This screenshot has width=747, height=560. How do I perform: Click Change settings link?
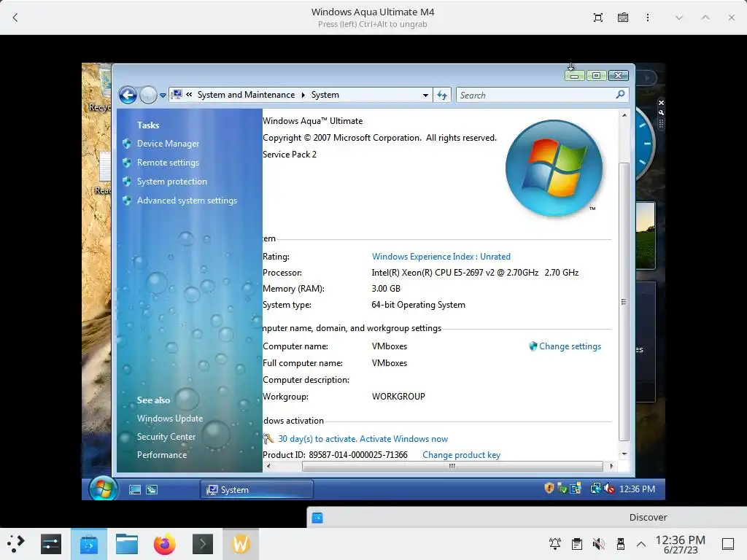570,346
